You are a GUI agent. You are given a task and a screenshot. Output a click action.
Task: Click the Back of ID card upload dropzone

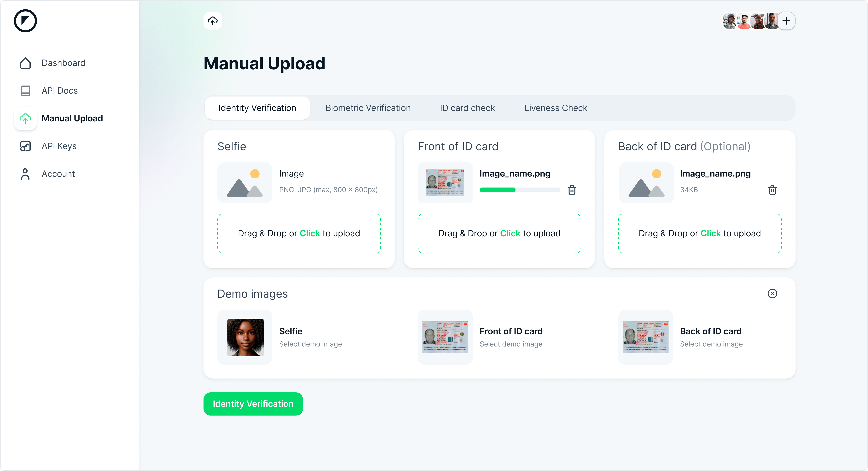pyautogui.click(x=700, y=233)
